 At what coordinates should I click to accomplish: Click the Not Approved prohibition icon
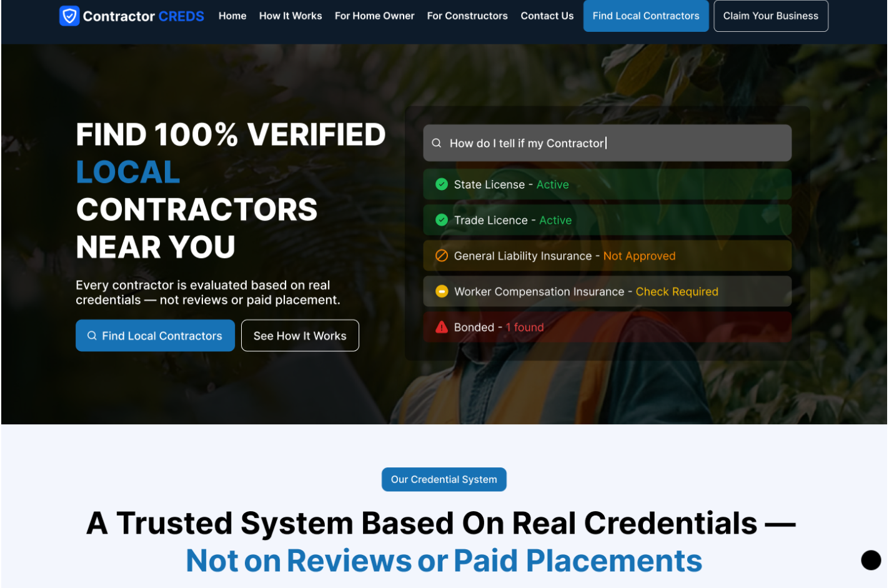pos(442,256)
